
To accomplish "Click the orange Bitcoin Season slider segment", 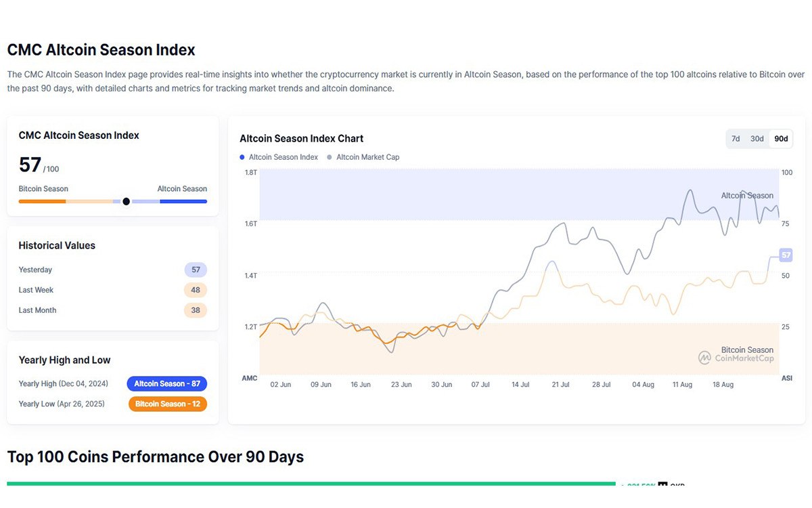I will click(x=42, y=201).
